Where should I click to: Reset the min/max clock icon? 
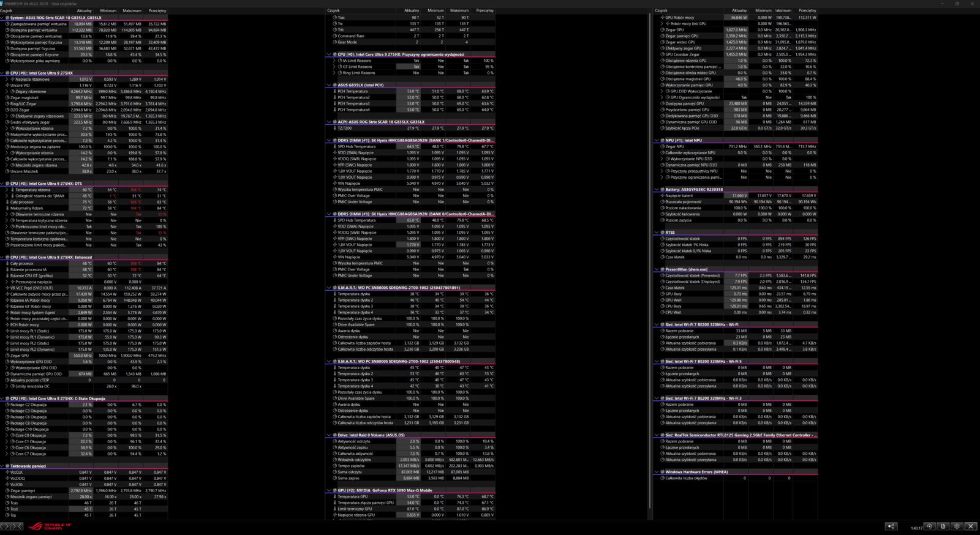(930, 526)
